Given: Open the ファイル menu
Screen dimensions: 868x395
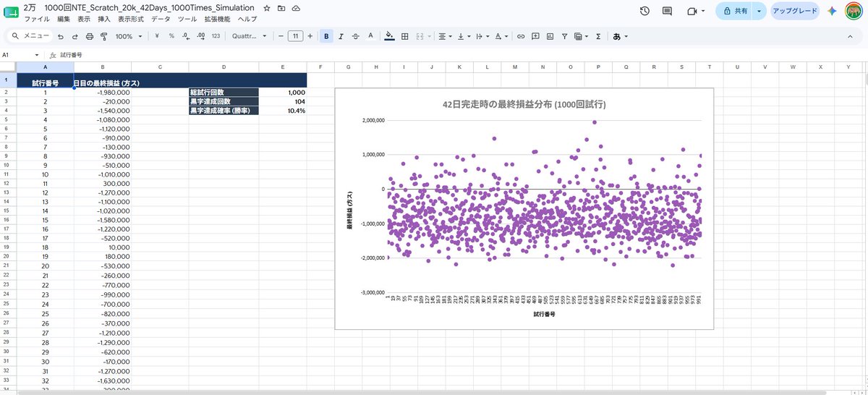Looking at the screenshot, I should [37, 19].
